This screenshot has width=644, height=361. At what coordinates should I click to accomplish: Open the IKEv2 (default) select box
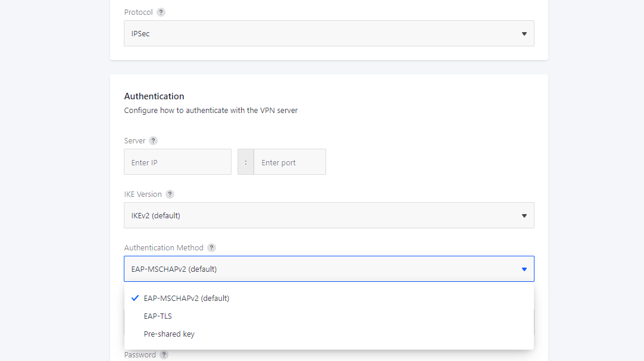(321, 216)
